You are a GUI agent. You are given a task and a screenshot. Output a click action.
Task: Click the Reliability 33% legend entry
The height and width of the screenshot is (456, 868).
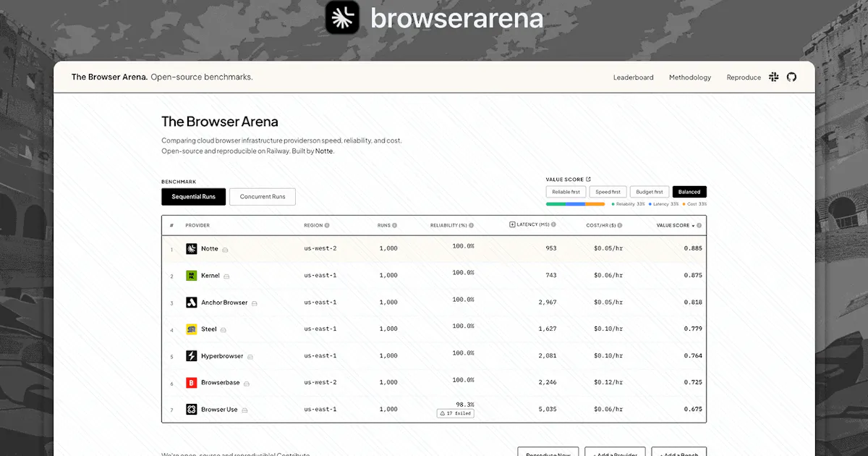(628, 204)
